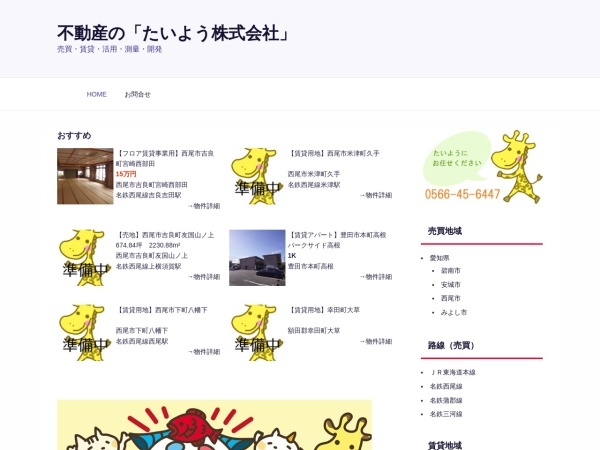600x450 pixels.
Task: View 物件詳細 for 米津町久手 listing
Action: (x=376, y=195)
